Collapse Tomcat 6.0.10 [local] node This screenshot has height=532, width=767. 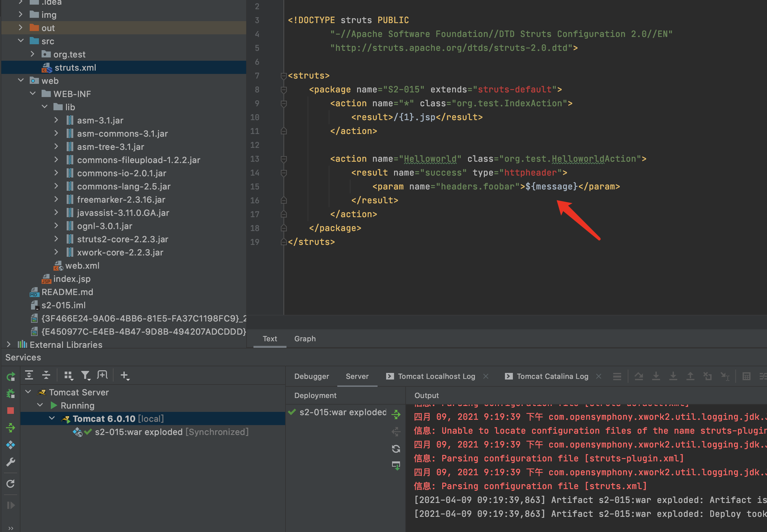click(52, 418)
